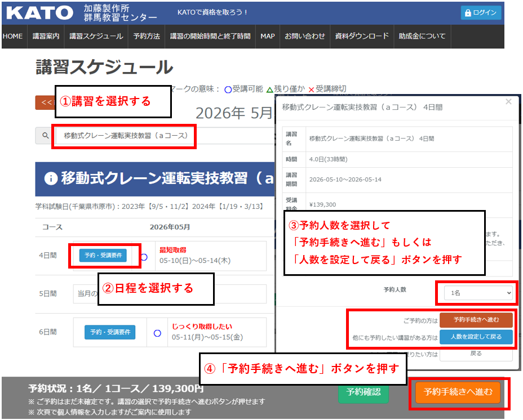Viewport: 523px width, 420px height.
Task: Click the 2026年 5月 month heading
Action: point(234,113)
